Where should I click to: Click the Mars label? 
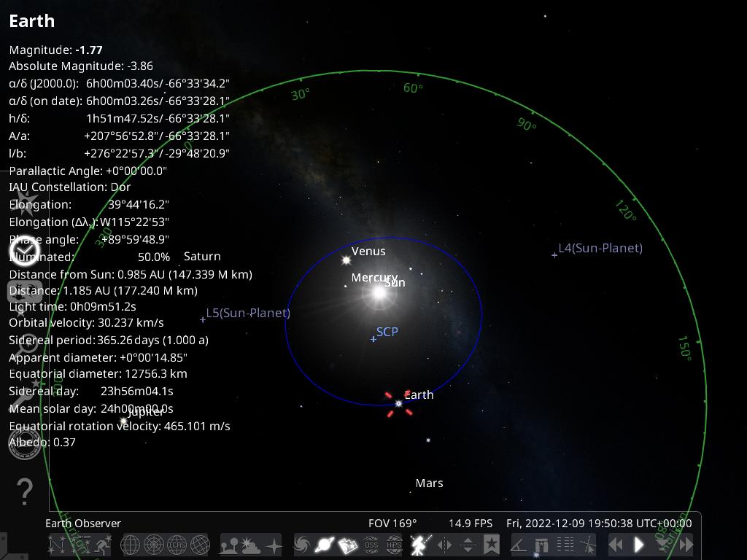pyautogui.click(x=429, y=483)
